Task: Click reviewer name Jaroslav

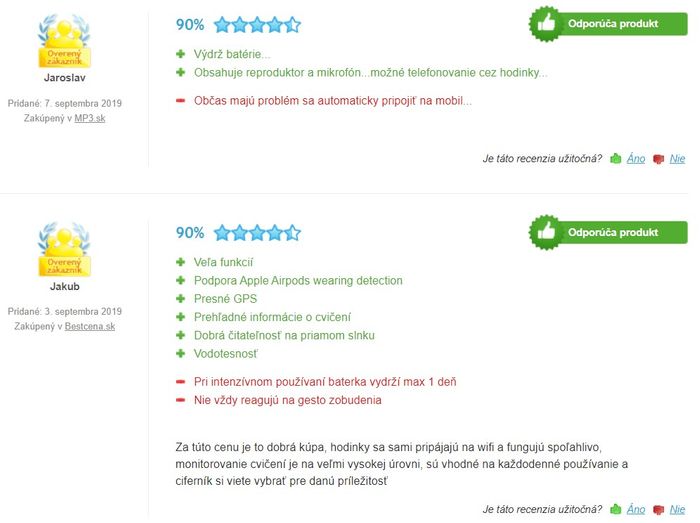Action: (65, 78)
